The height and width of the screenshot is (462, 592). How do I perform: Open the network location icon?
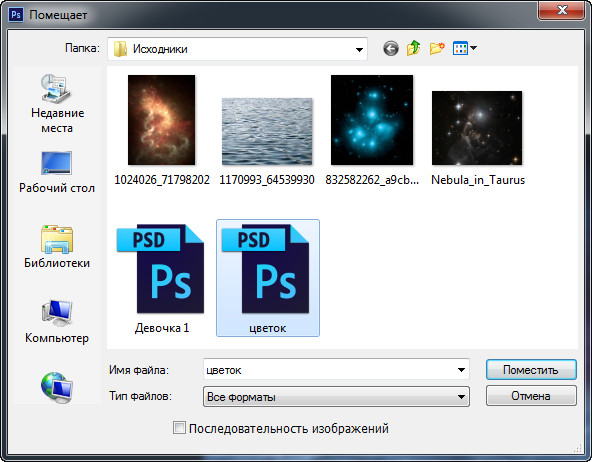(x=57, y=388)
